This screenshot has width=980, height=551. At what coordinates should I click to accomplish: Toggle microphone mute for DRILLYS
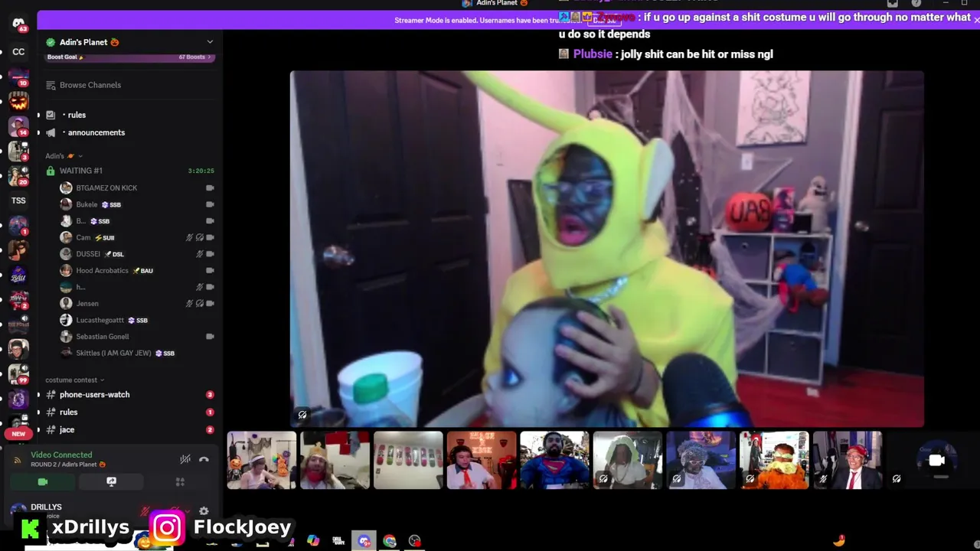(145, 511)
